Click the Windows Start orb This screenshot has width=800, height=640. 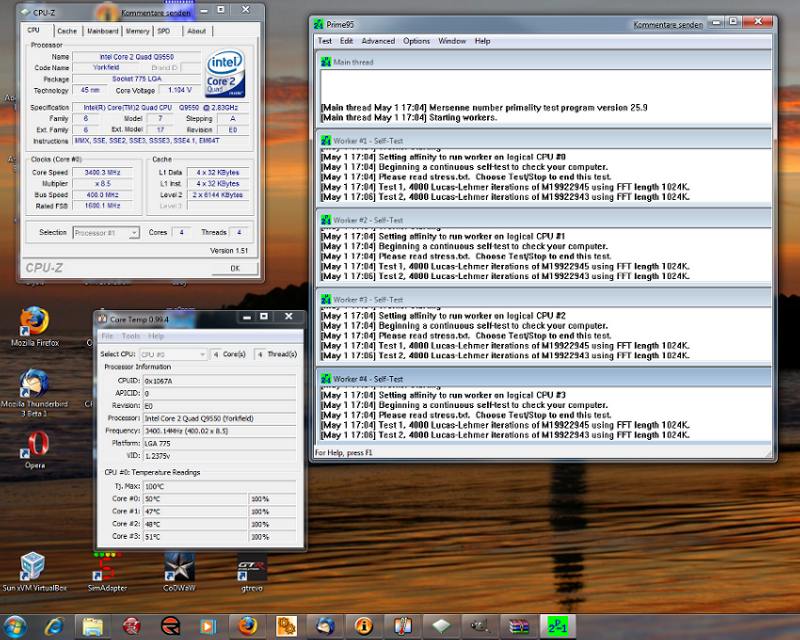pos(15,626)
